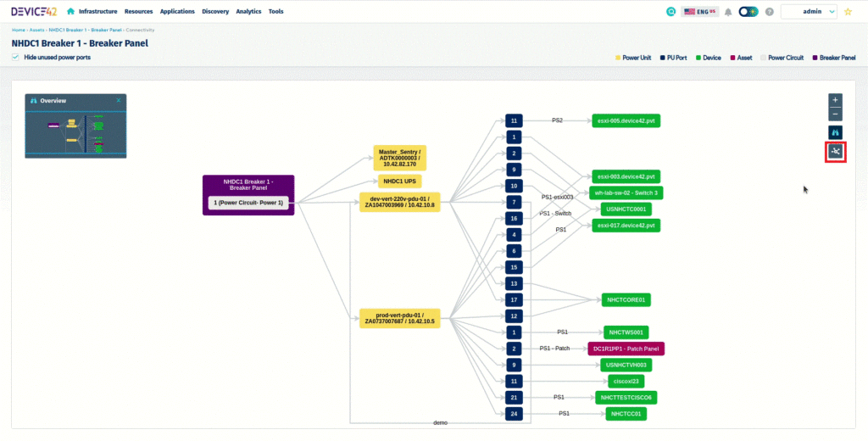Screen dimensions: 868x441
Task: Go to the Device42 home icon
Action: coord(71,11)
